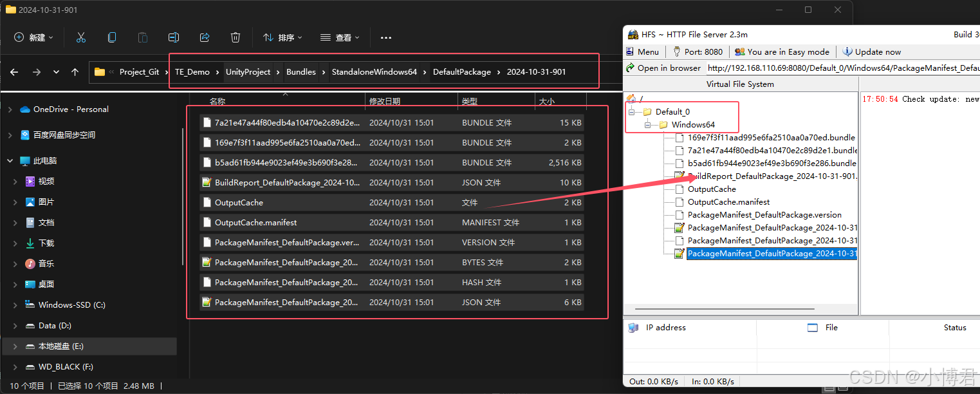Open the HFS Menu button
Viewport: 980px width, 394px height.
tap(643, 52)
